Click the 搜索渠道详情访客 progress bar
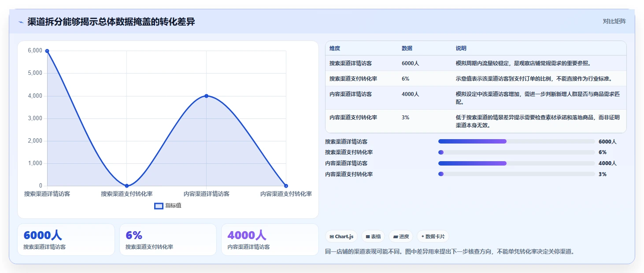The width and height of the screenshot is (644, 273). point(516,141)
